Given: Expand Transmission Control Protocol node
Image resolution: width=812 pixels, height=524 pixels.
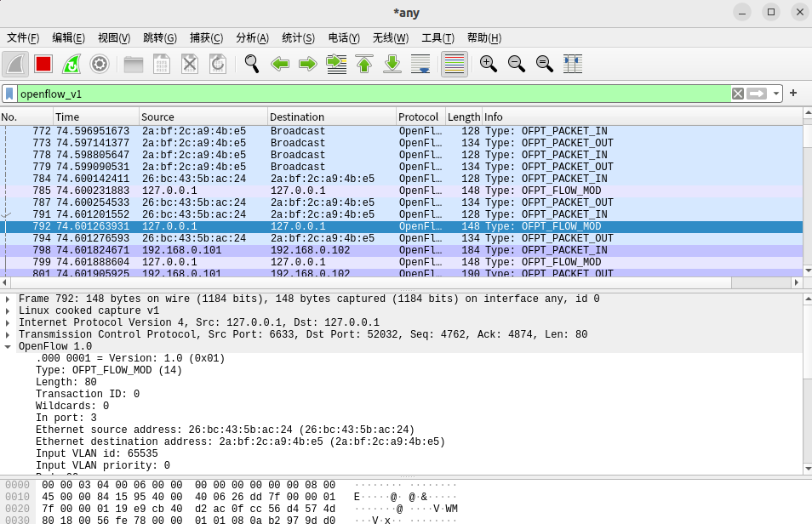Looking at the screenshot, I should pos(8,334).
